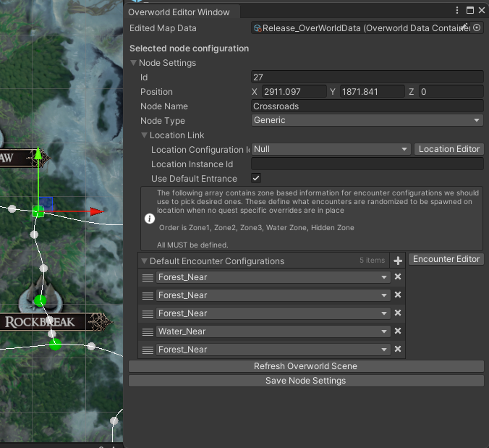The width and height of the screenshot is (489, 448).
Task: Select the Overworld Editor Window tab
Action: coord(182,12)
